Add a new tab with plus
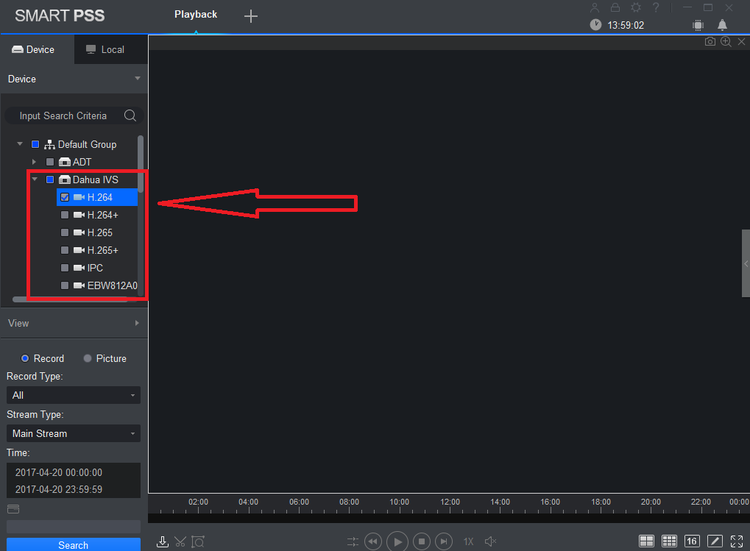The image size is (750, 551). [251, 16]
